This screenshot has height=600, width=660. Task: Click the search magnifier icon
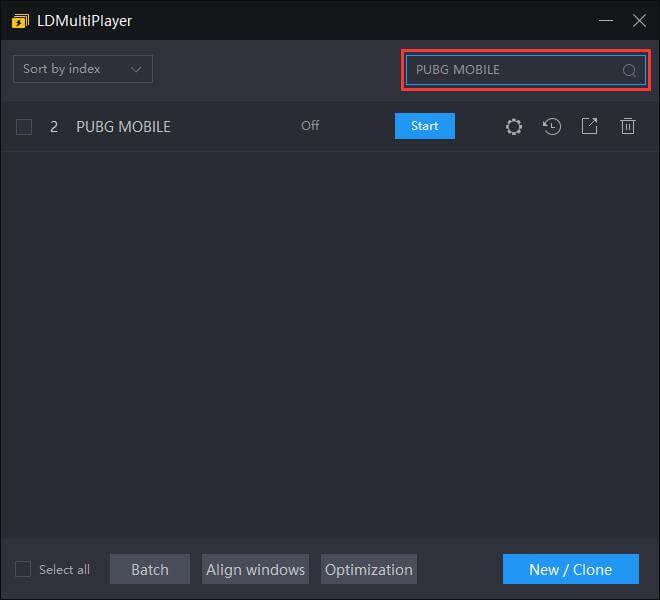[x=629, y=70]
